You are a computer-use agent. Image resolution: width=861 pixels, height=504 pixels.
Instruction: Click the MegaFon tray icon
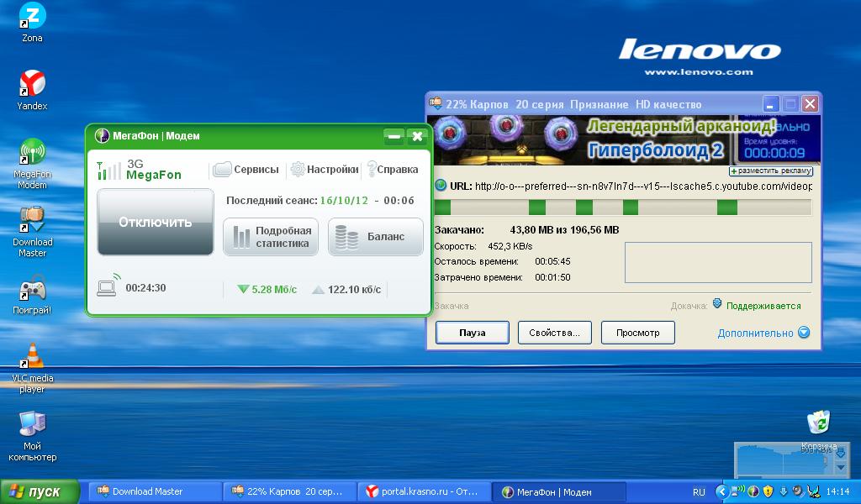tap(754, 491)
